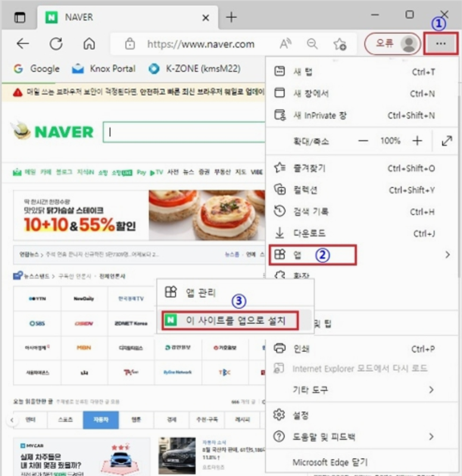Open the zoom indicator icon in address bar
Screen dimensions: 462x476
pyautogui.click(x=312, y=44)
